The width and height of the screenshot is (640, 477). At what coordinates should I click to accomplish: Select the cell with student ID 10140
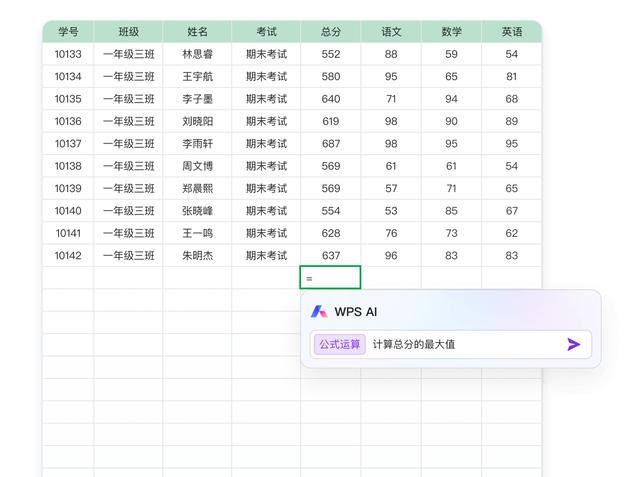click(x=68, y=211)
